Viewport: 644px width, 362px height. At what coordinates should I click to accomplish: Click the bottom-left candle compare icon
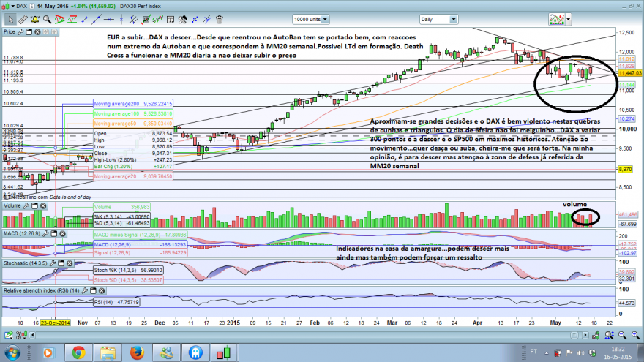21,336
